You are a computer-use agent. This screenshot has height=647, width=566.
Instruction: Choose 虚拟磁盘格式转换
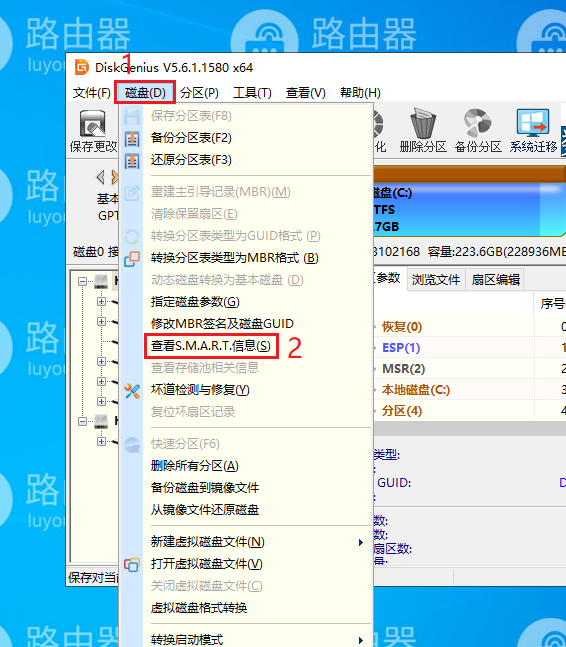199,608
